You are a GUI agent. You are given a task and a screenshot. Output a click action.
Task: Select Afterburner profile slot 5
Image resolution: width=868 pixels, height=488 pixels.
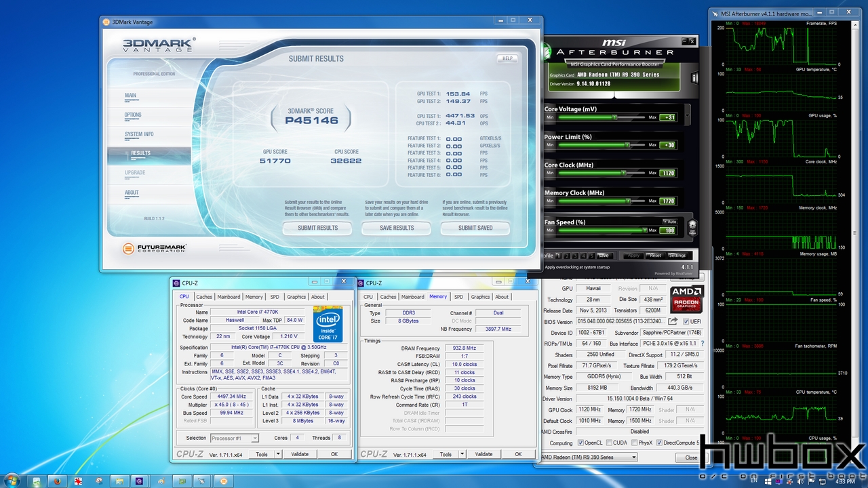tap(592, 256)
